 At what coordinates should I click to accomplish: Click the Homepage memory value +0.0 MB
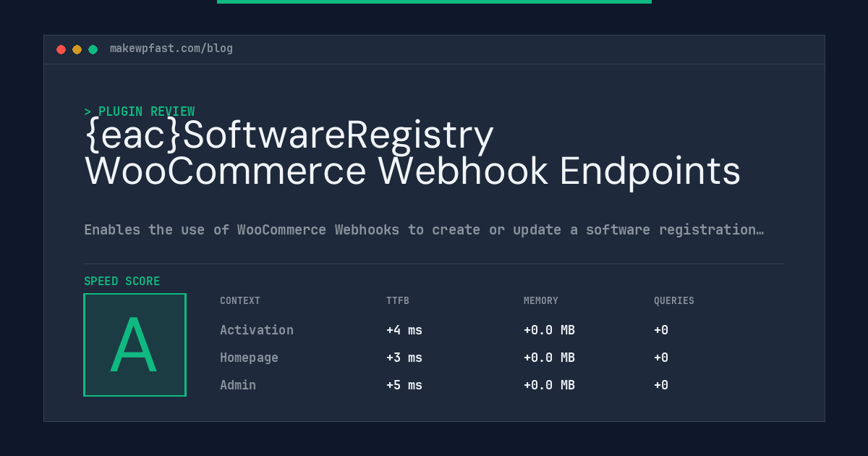point(549,358)
